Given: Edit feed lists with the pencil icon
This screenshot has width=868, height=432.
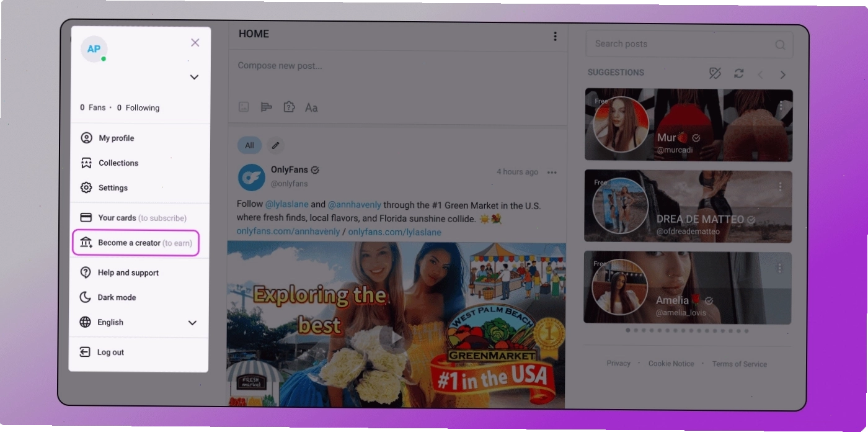Looking at the screenshot, I should point(276,145).
